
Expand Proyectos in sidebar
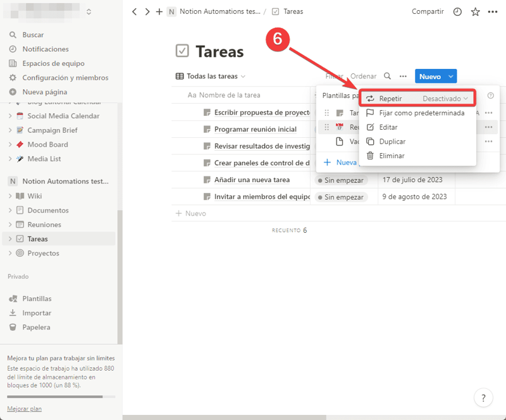point(10,253)
